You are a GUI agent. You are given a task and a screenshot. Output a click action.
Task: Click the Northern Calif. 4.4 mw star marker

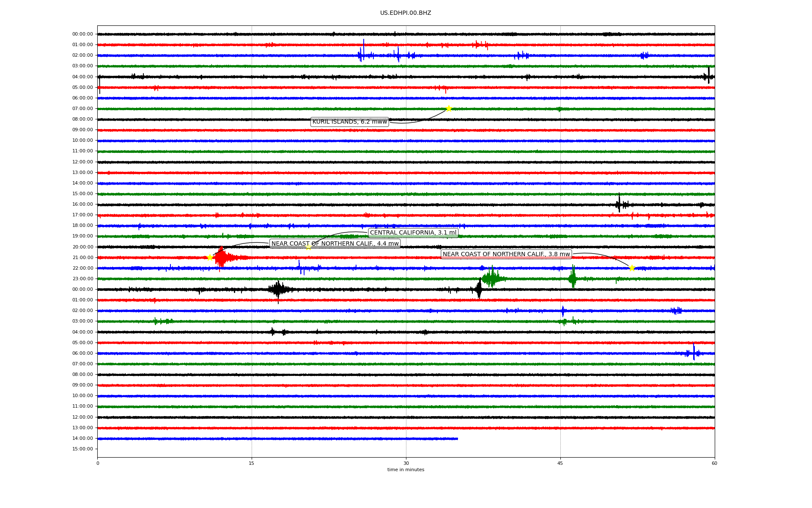[210, 257]
